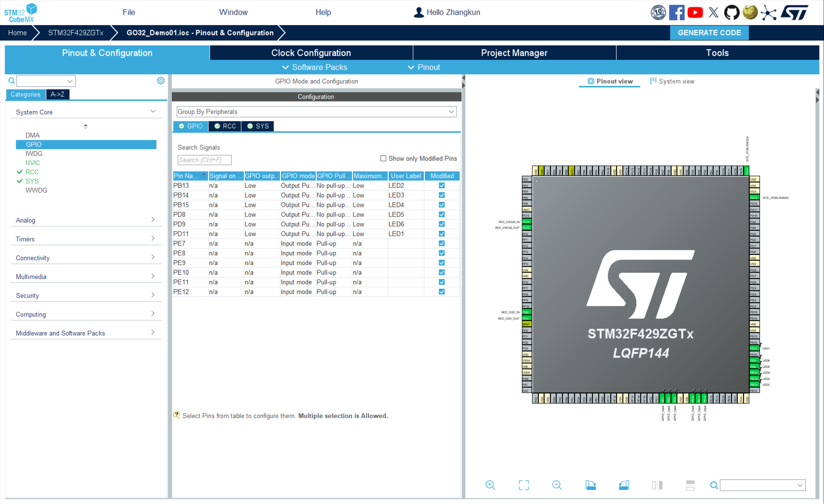Rotate the pinout view counter-clockwise
The width and height of the screenshot is (824, 504).
[624, 485]
